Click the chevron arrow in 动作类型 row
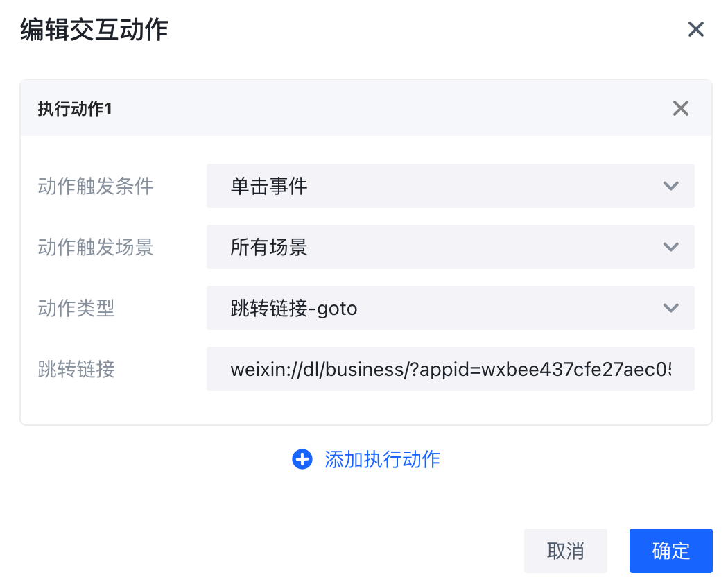 [670, 308]
